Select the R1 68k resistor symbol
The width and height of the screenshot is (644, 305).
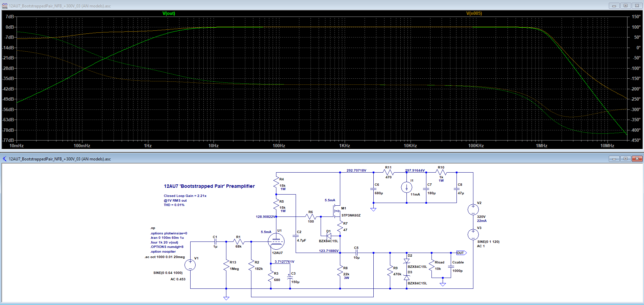click(x=239, y=242)
